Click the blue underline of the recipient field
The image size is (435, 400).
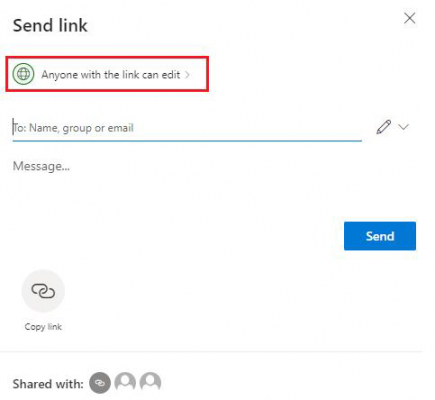pos(187,141)
